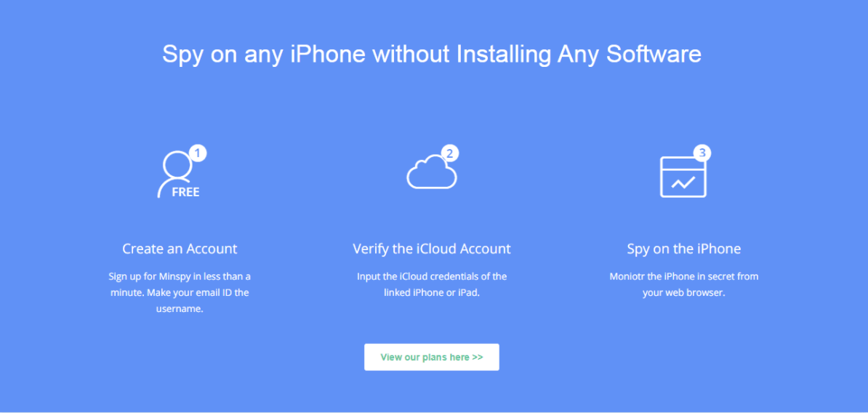Screen dimensions: 868x413
Task: Click the Sign up for Minspy description
Action: 180,292
